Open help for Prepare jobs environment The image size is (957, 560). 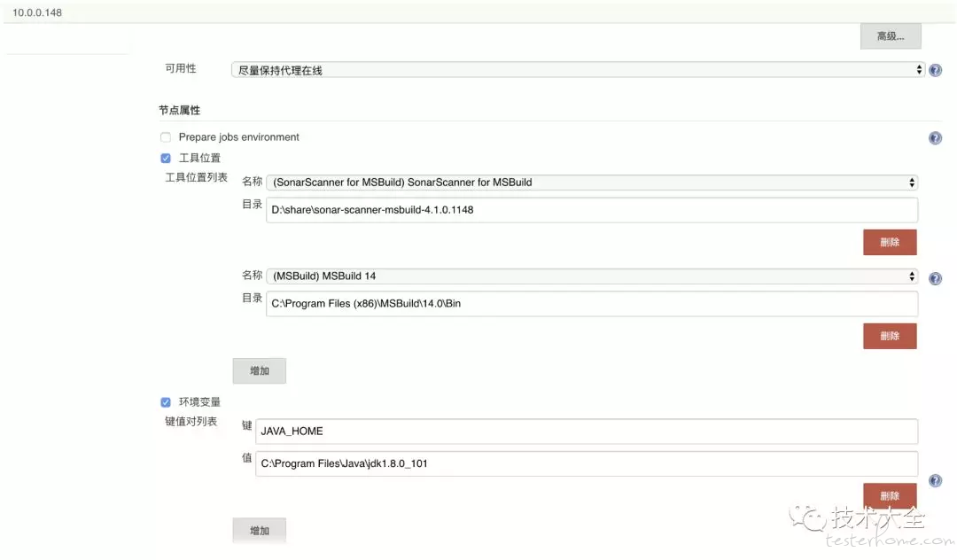935,138
